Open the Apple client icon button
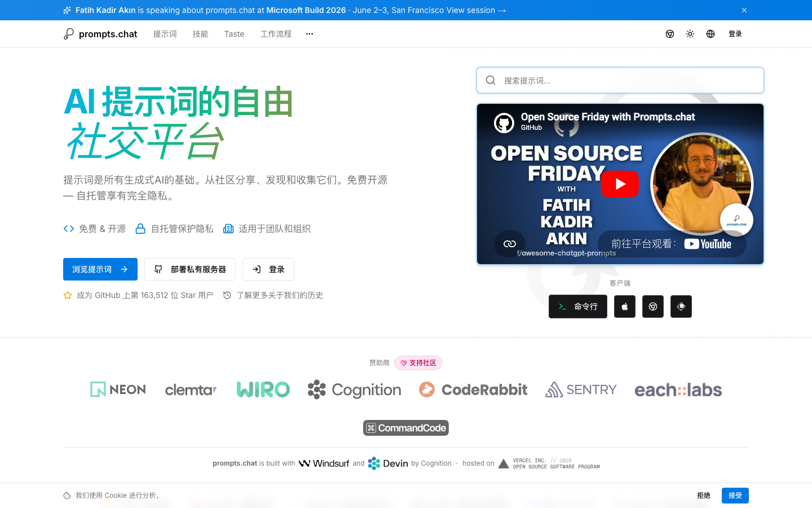The image size is (812, 508). click(625, 306)
